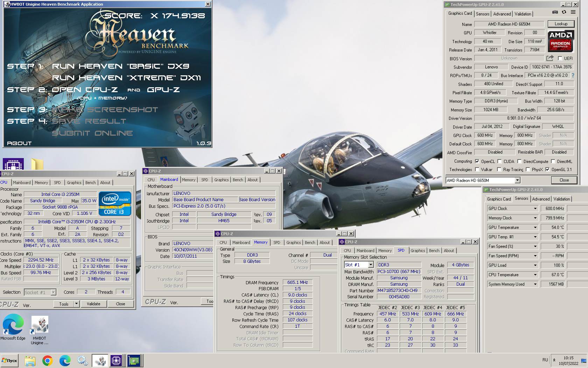Expand the GPU Clock sensor dropdown
This screenshot has height=368, width=588.
click(x=535, y=209)
